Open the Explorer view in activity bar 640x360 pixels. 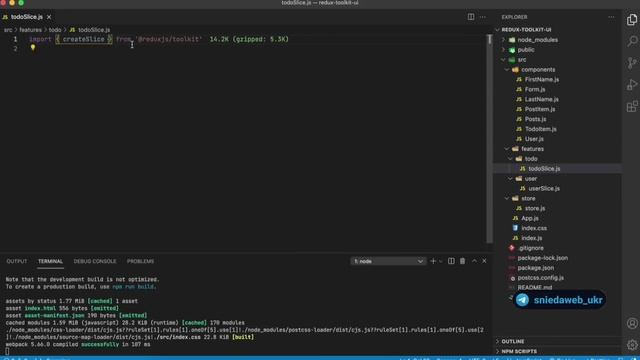[632, 20]
